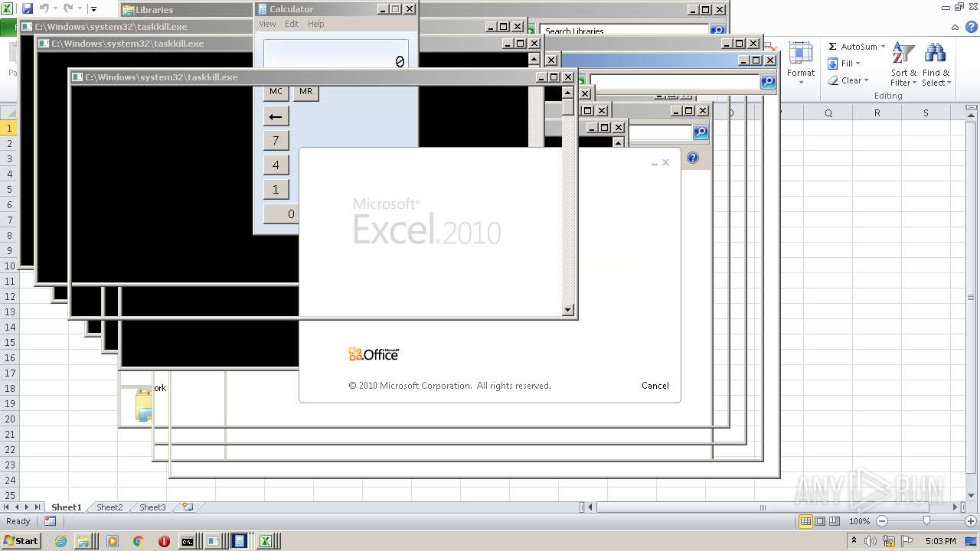Open the AutoSum dropdown arrow
The height and width of the screenshot is (551, 980).
coord(883,47)
